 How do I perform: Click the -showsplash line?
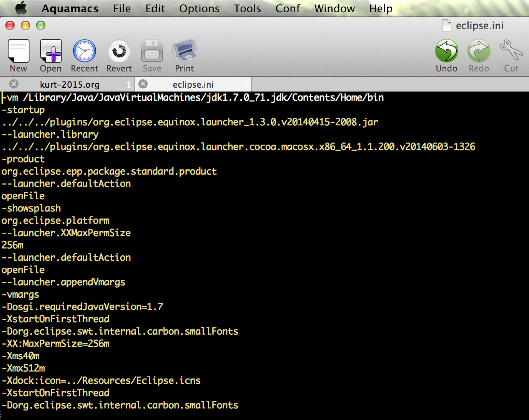(x=31, y=208)
